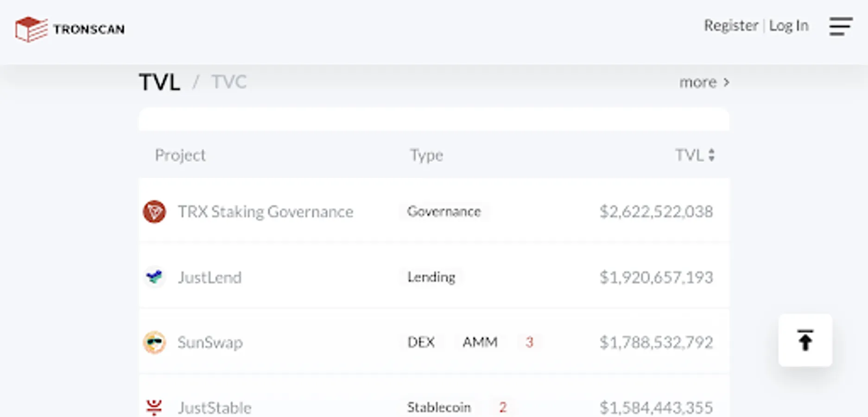Image resolution: width=868 pixels, height=417 pixels.
Task: Open the TRX Staking Governance project
Action: pyautogui.click(x=266, y=212)
